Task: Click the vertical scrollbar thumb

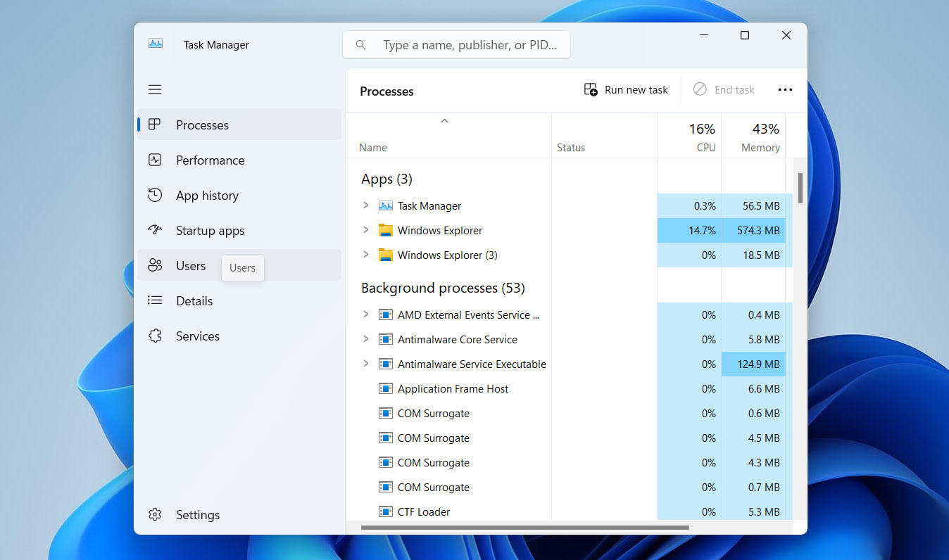Action: [x=800, y=188]
